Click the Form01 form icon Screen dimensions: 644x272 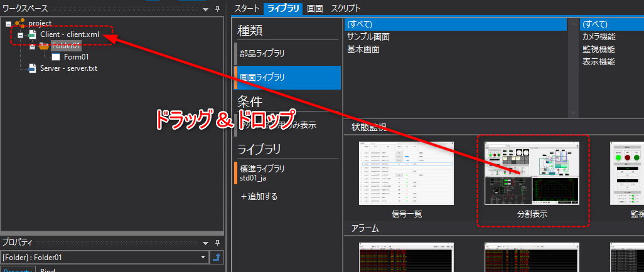tap(55, 57)
